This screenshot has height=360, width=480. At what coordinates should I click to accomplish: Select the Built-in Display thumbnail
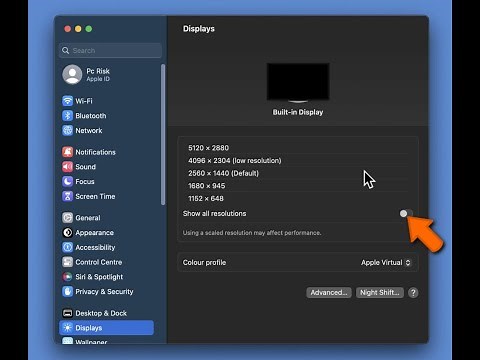[x=298, y=82]
